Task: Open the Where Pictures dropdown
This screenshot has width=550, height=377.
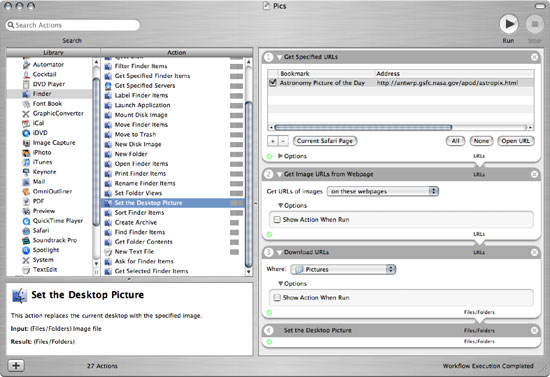Action: click(343, 269)
